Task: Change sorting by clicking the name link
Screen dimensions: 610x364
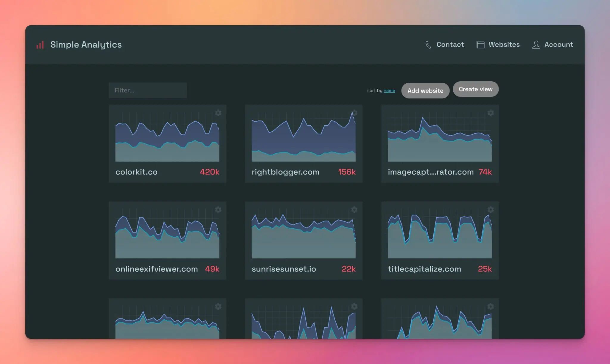Action: 389,90
